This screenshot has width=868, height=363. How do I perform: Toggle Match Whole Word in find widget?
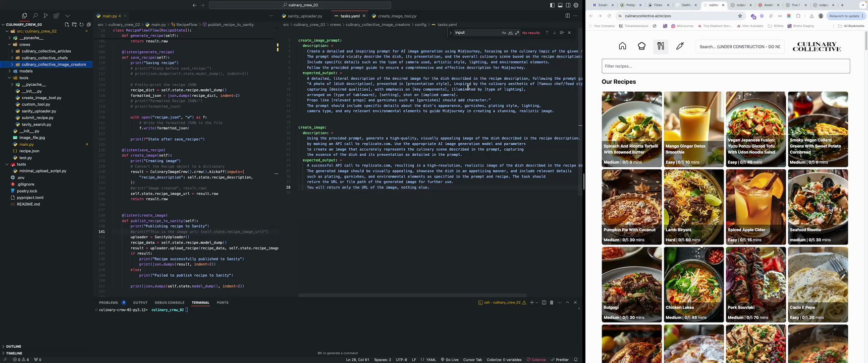tap(510, 33)
